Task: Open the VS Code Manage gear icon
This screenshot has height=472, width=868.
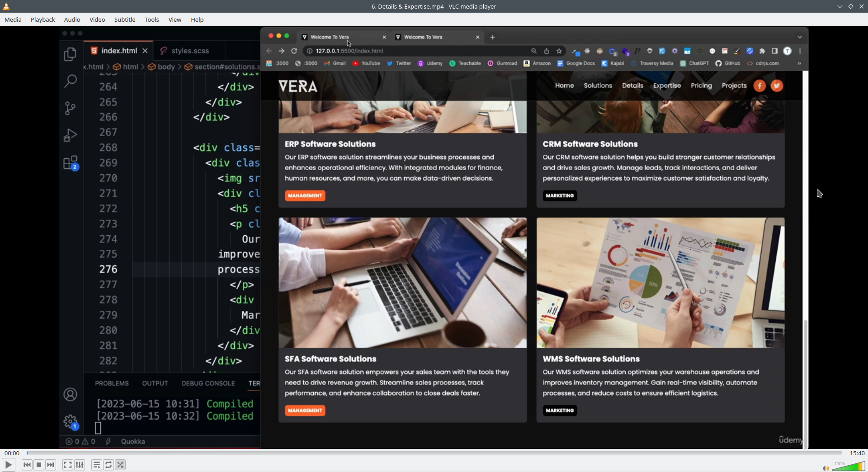Action: click(71, 422)
